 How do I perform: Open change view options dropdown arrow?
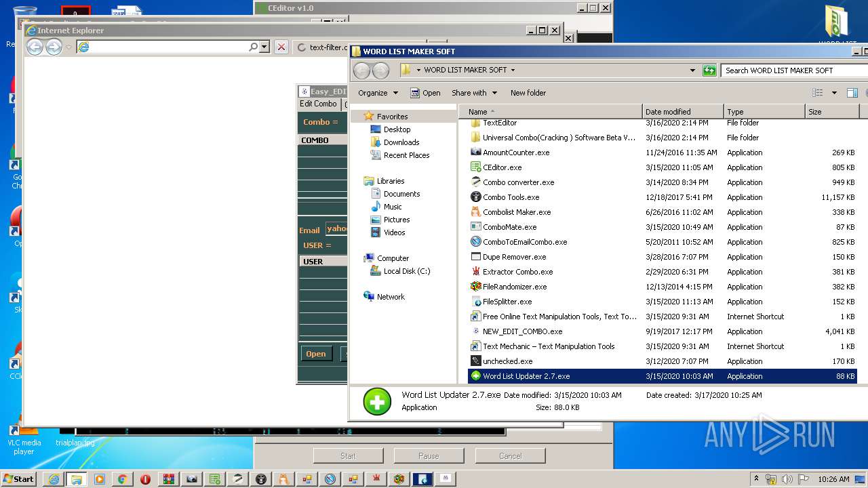click(x=834, y=93)
